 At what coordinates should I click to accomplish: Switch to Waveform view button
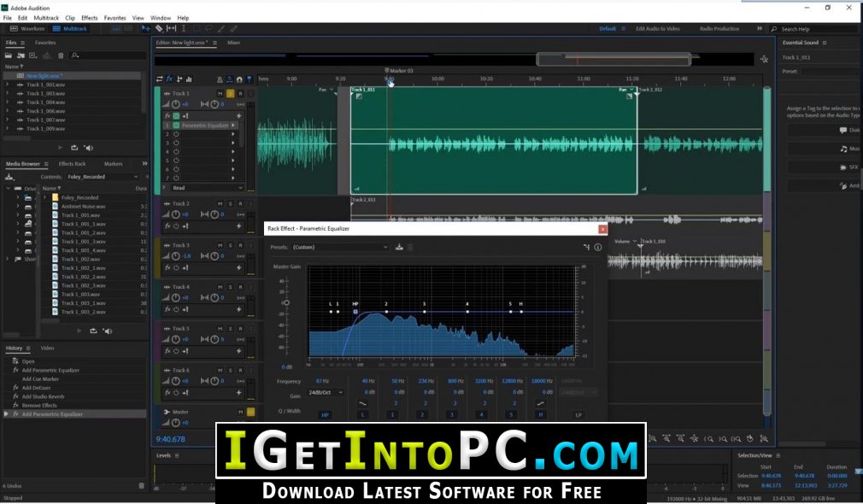point(27,28)
